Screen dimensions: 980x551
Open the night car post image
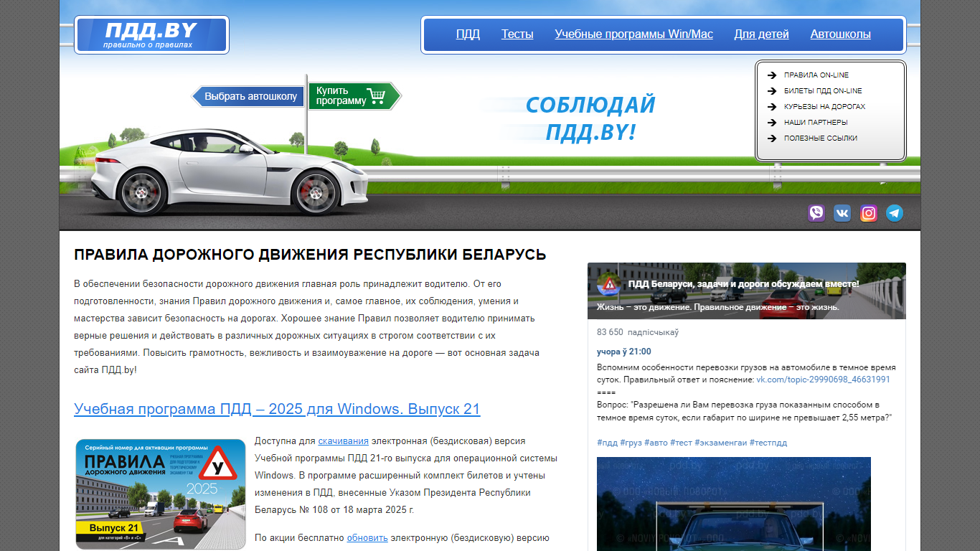pos(734,504)
